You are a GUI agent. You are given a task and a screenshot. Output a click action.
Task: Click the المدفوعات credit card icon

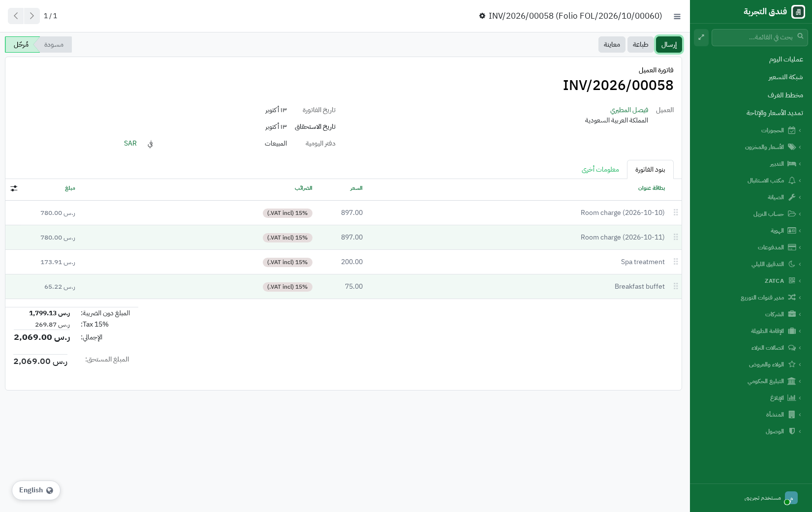coord(792,247)
